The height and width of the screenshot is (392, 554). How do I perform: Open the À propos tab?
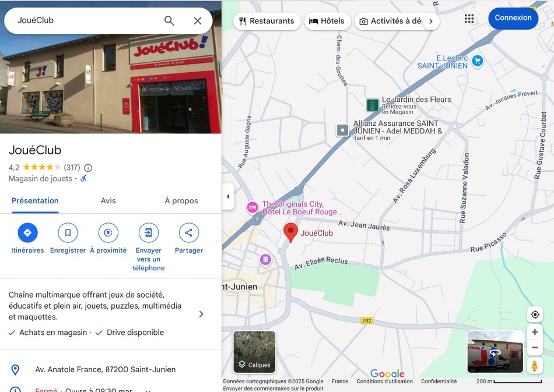tap(181, 201)
